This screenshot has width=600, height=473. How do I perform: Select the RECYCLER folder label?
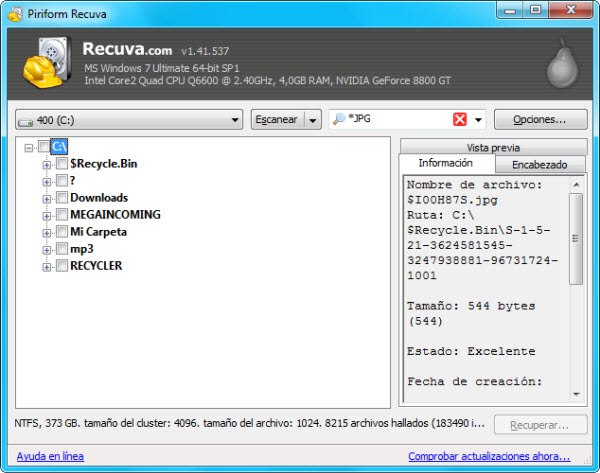pos(96,266)
